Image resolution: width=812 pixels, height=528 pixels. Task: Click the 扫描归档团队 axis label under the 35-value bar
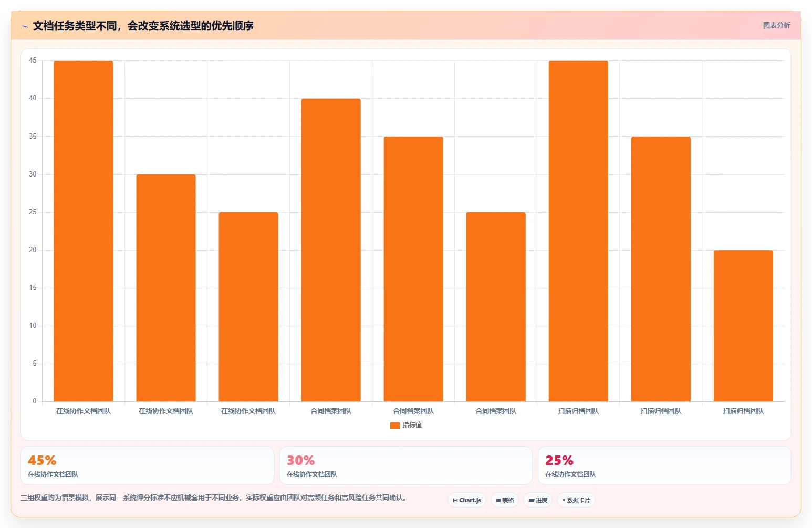point(661,411)
